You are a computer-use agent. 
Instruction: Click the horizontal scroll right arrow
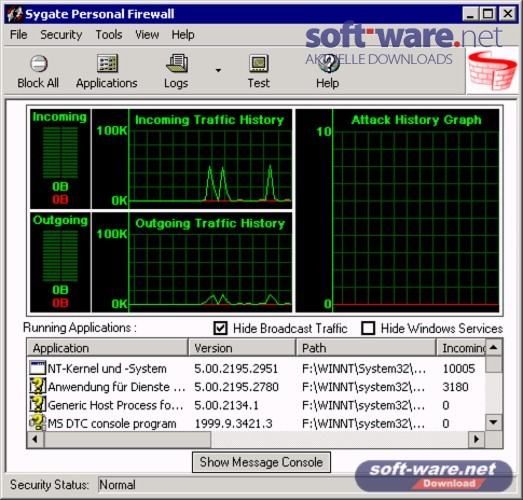pyautogui.click(x=477, y=439)
